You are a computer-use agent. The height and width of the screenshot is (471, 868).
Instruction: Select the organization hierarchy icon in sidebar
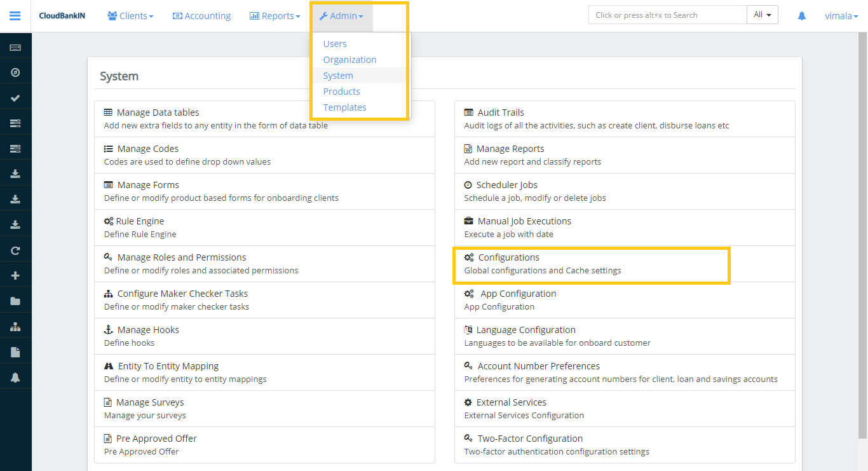coord(15,325)
